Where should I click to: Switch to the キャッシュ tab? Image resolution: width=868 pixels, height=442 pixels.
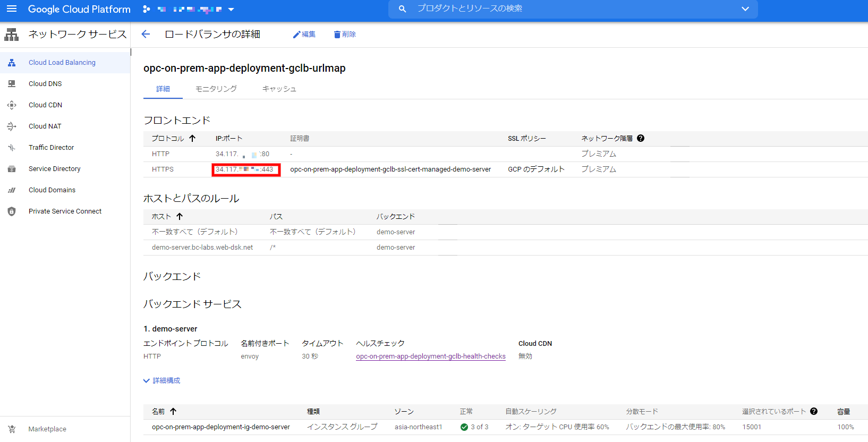click(x=279, y=89)
